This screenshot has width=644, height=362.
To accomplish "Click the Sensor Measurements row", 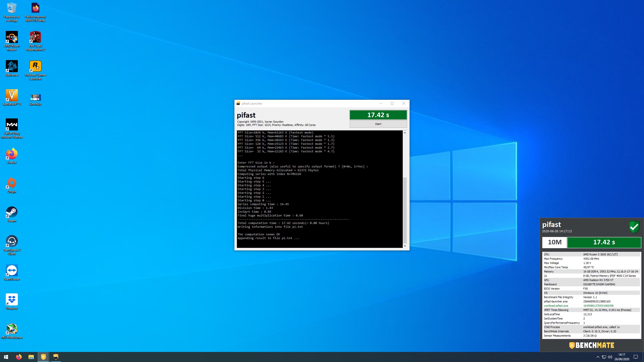I will [591, 336].
